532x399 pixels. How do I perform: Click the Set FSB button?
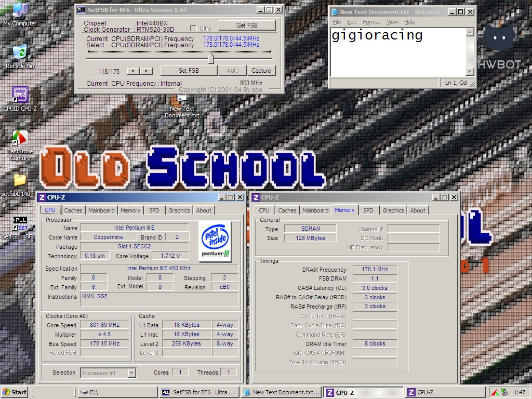coord(189,71)
